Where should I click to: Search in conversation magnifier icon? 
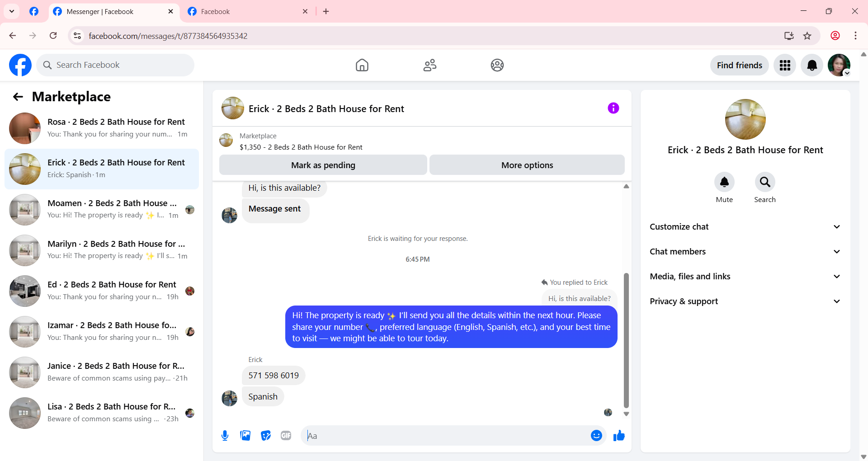click(x=765, y=182)
